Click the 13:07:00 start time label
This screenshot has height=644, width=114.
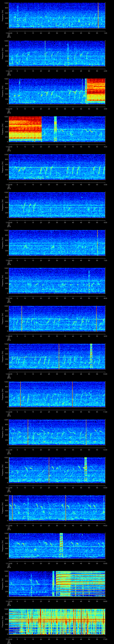click(x=9, y=298)
